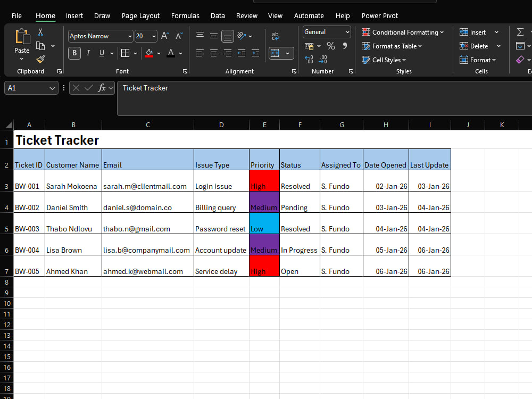Open Alignment settings dialog launcher
The height and width of the screenshot is (399, 532).
[294, 71]
